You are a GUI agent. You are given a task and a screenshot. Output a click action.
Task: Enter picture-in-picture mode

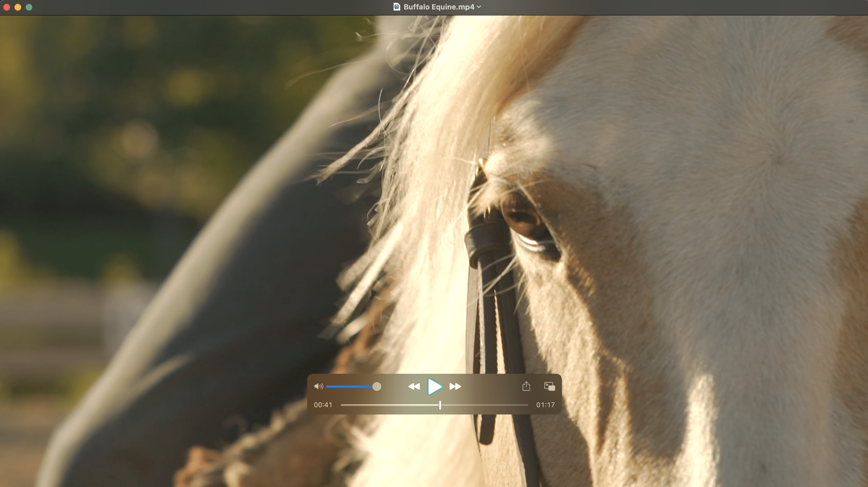click(x=550, y=386)
